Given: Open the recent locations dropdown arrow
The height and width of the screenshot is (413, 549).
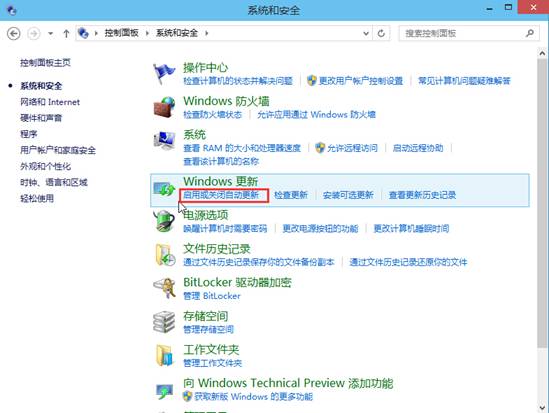Looking at the screenshot, I should [x=50, y=34].
